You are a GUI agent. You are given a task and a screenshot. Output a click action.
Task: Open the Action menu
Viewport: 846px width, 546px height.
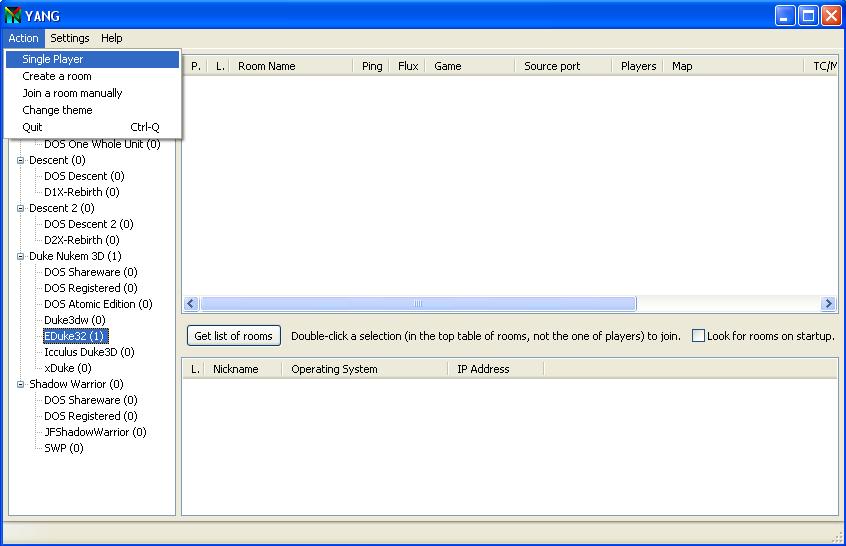coord(23,38)
